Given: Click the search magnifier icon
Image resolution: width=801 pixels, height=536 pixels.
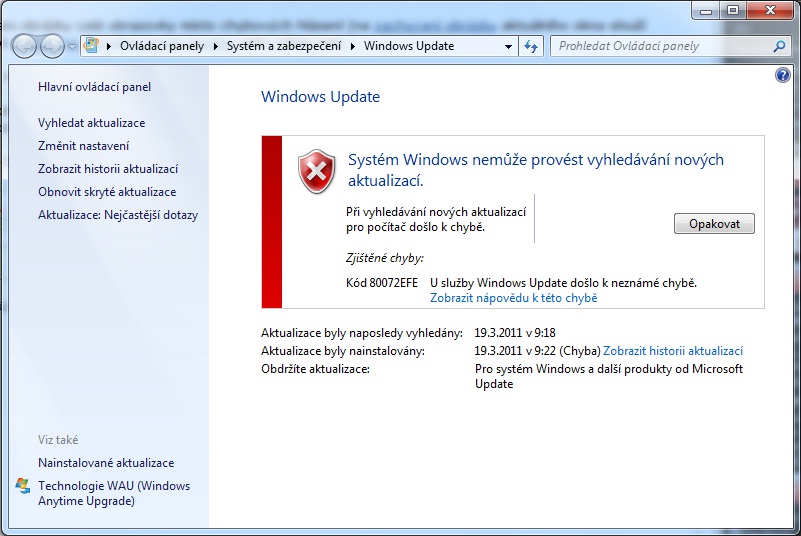Looking at the screenshot, I should (780, 46).
